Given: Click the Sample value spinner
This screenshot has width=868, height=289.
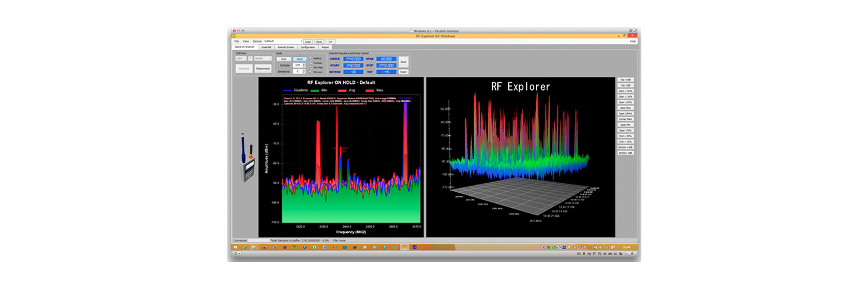Looking at the screenshot, I should [x=304, y=65].
